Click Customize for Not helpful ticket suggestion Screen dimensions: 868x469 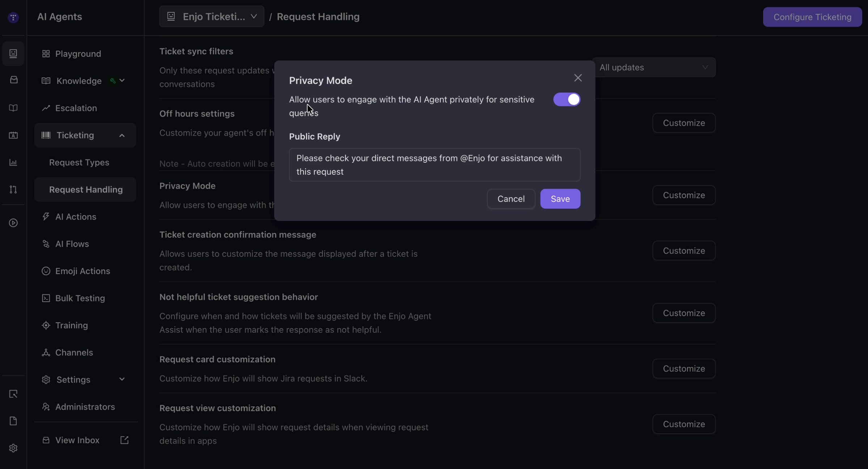pyautogui.click(x=684, y=313)
